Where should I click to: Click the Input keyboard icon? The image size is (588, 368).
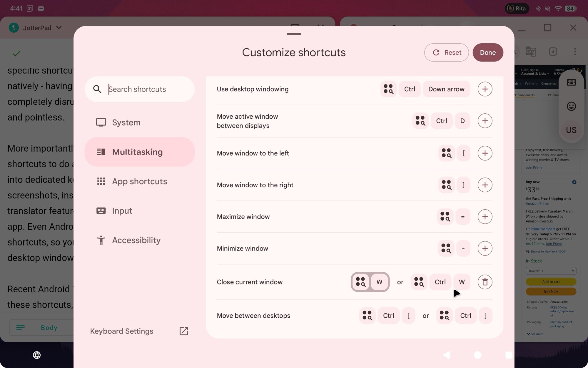101,210
